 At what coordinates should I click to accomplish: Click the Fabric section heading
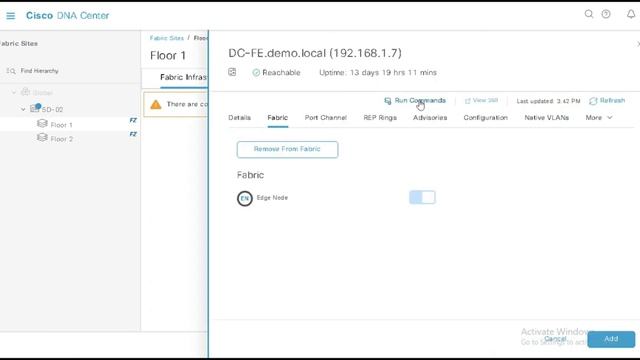(250, 175)
